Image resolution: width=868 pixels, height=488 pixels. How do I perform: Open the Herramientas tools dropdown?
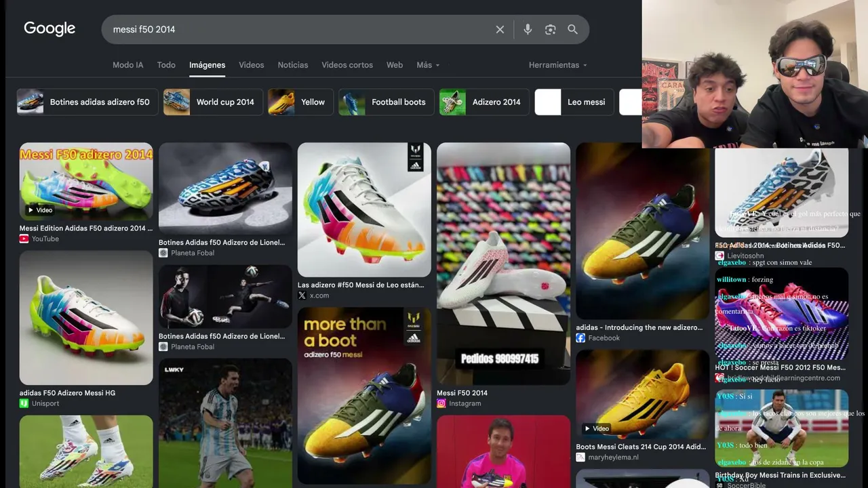(x=558, y=65)
